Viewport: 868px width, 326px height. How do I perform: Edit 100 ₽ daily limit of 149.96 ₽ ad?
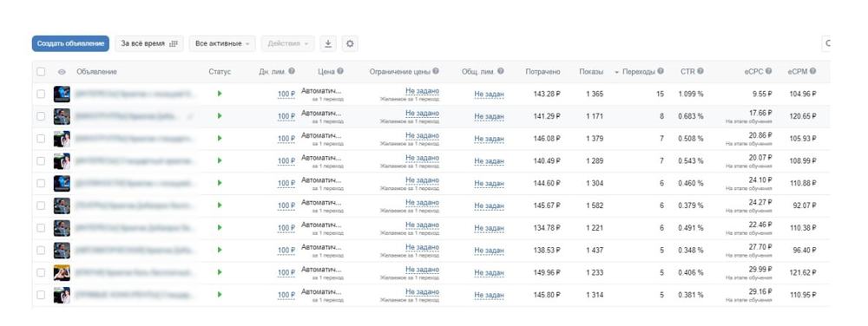286,272
